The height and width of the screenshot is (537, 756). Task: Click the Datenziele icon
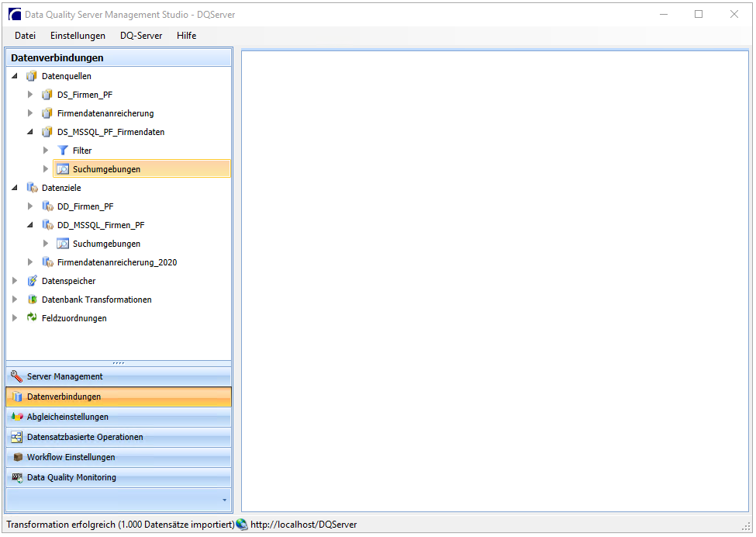32,188
